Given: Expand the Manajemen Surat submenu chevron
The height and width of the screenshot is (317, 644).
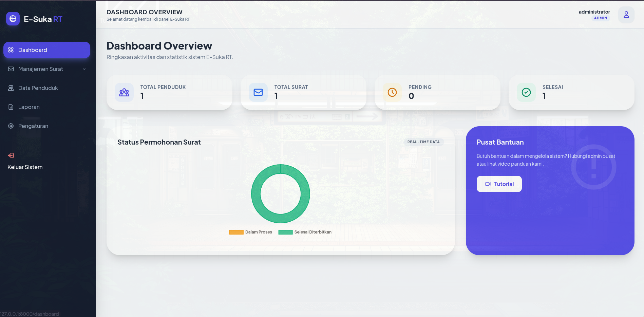Looking at the screenshot, I should (84, 69).
